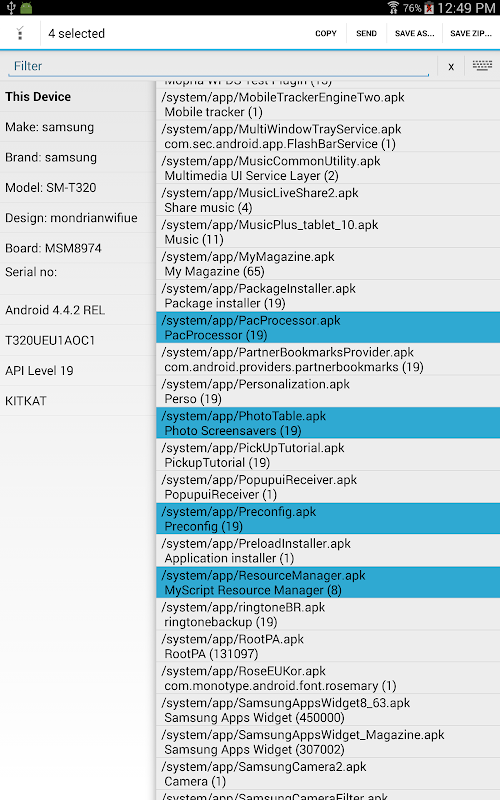Select the MyMagazine.apk entry
Screen dimensions: 500x800
point(328,264)
